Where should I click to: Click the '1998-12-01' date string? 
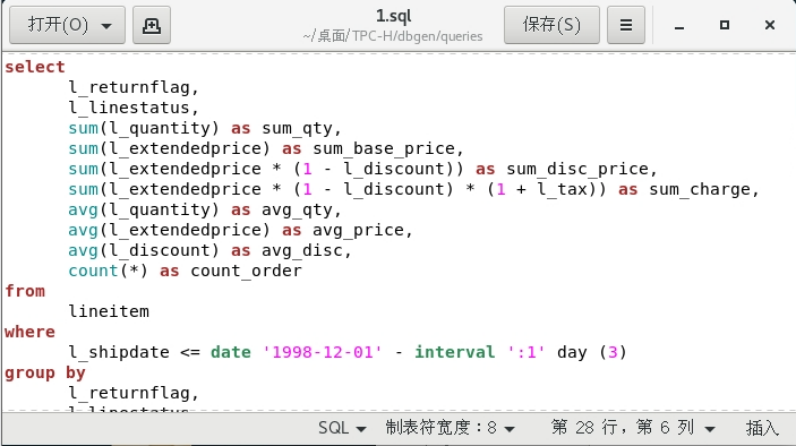[x=322, y=352]
